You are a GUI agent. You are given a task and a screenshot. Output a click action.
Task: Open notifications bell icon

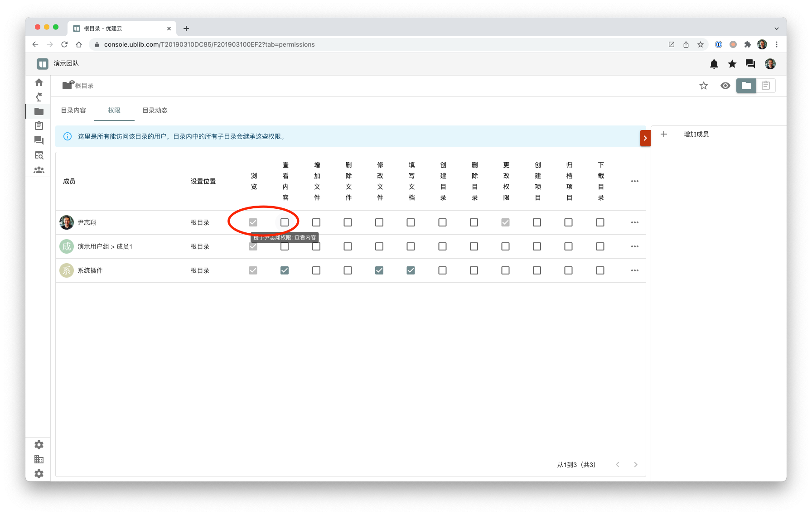click(714, 64)
